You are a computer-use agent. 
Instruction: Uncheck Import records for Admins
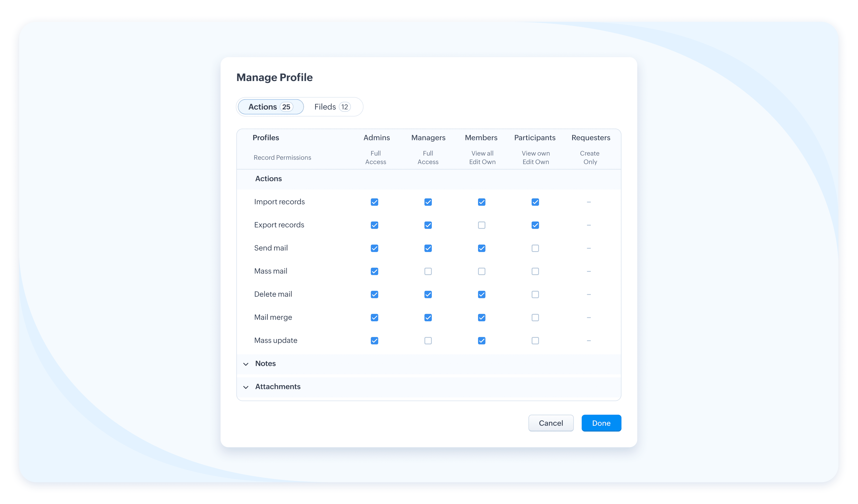(374, 202)
